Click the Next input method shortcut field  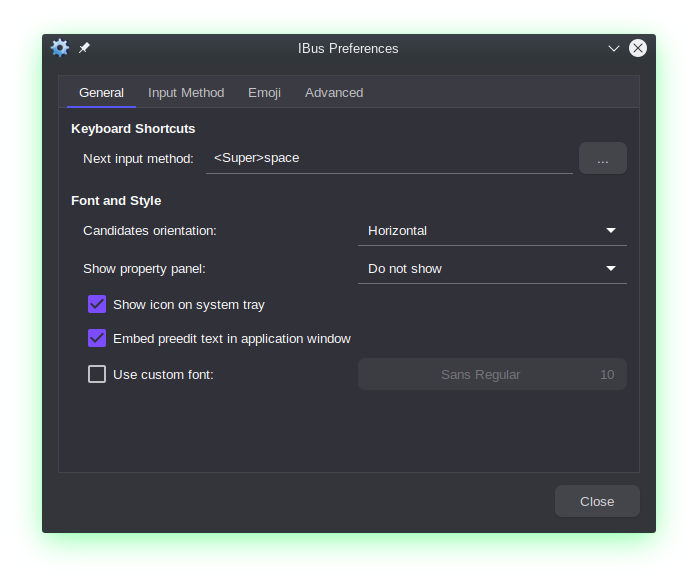coord(388,158)
